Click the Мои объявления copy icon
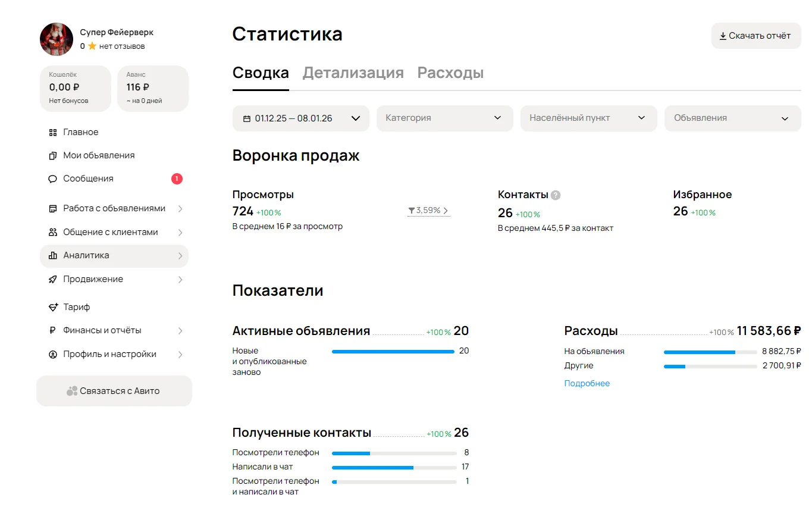Screen dimensions: 812x507 click(x=52, y=155)
